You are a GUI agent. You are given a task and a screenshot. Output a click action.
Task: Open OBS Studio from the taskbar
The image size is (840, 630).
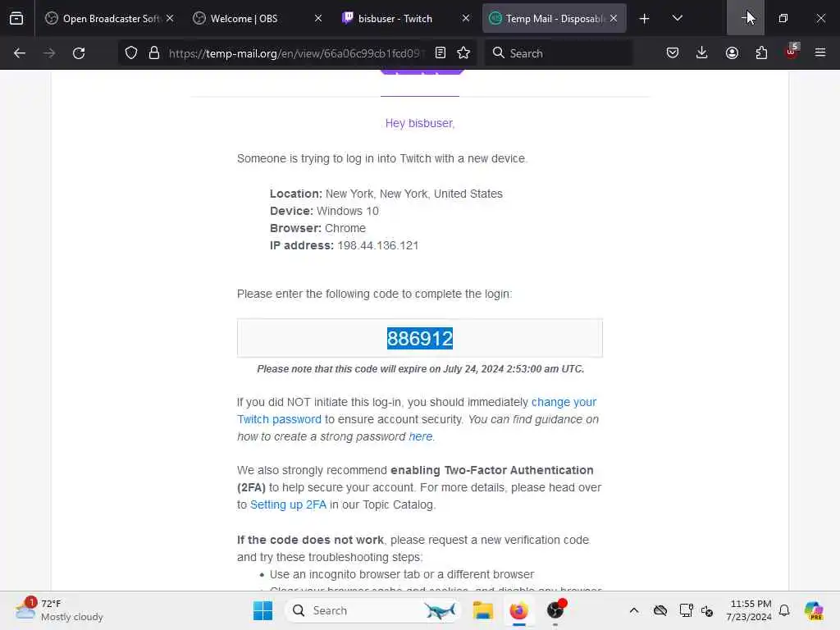pos(555,610)
